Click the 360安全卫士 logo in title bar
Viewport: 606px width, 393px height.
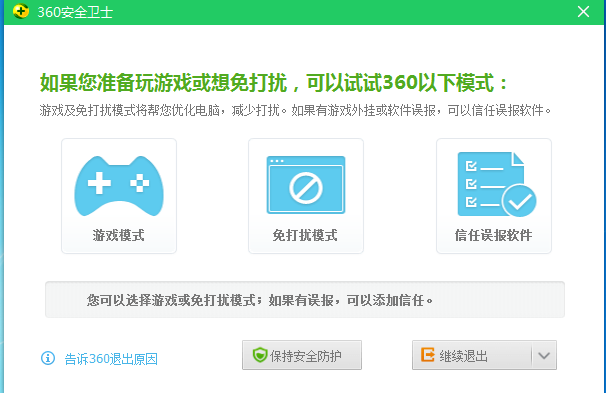coord(20,11)
